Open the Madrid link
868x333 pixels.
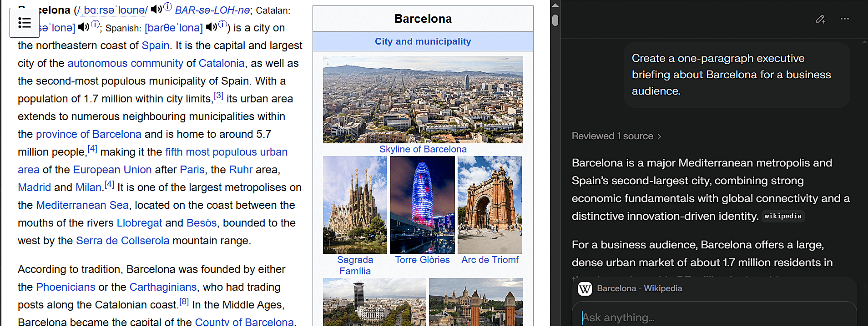coord(34,187)
